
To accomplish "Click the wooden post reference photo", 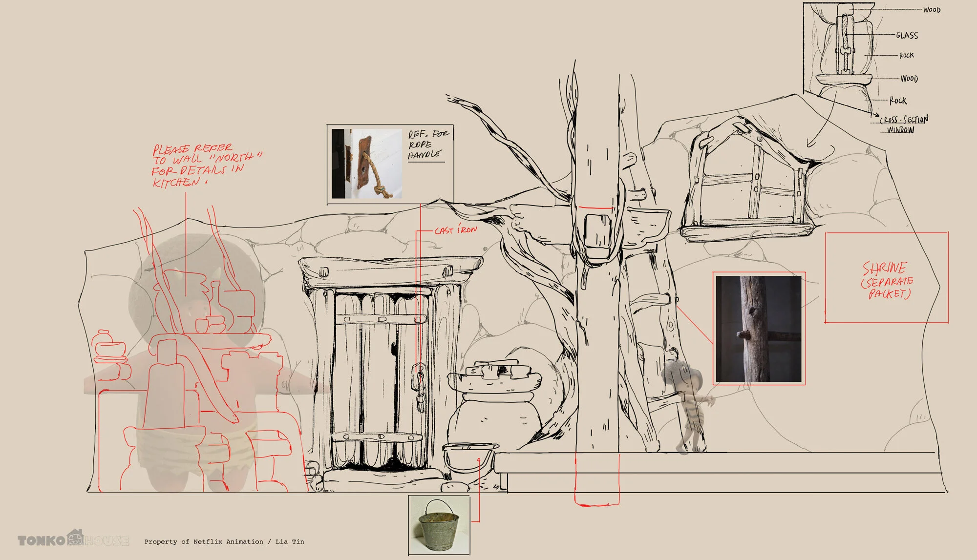I will tap(758, 329).
